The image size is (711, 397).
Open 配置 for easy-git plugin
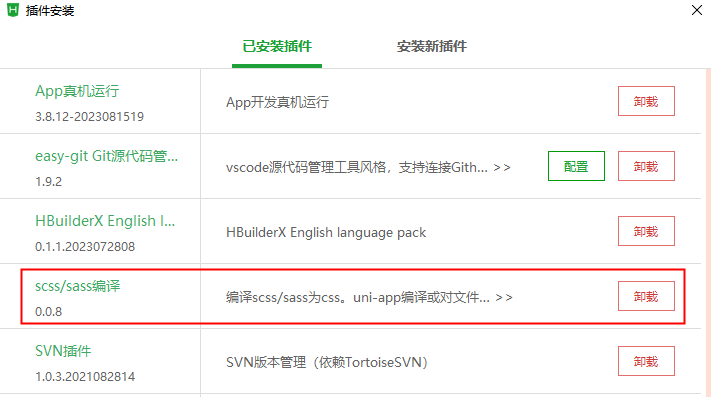pos(576,166)
